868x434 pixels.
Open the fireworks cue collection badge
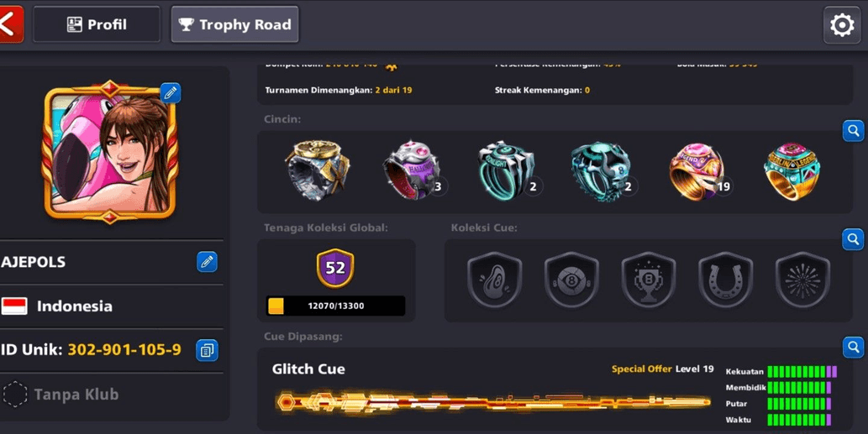802,280
